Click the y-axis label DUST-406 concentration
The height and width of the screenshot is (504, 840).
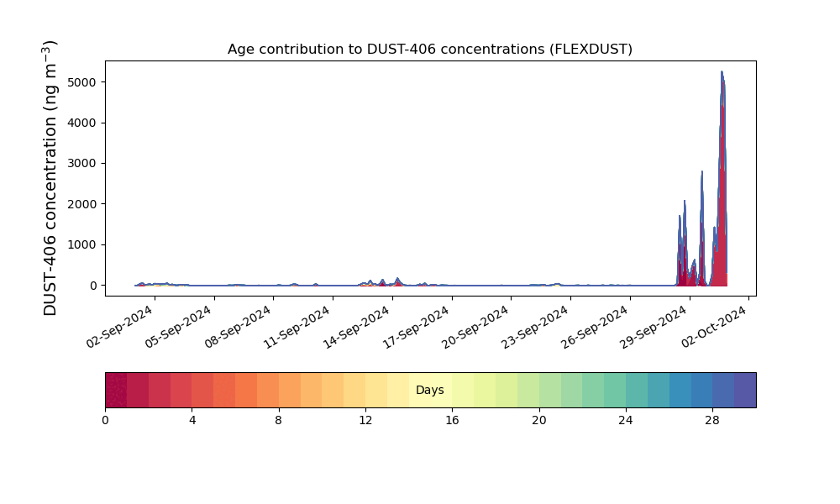50,178
